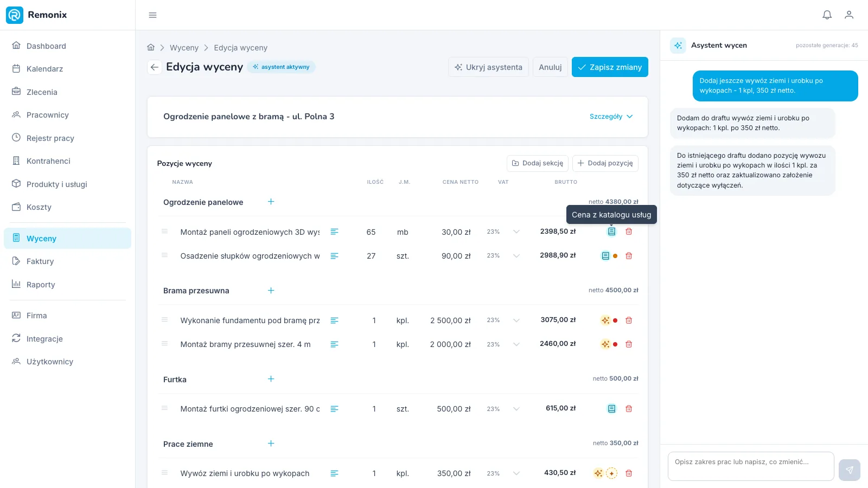868x488 pixels.
Task: Open Produkty i usługi
Action: click(x=67, y=184)
